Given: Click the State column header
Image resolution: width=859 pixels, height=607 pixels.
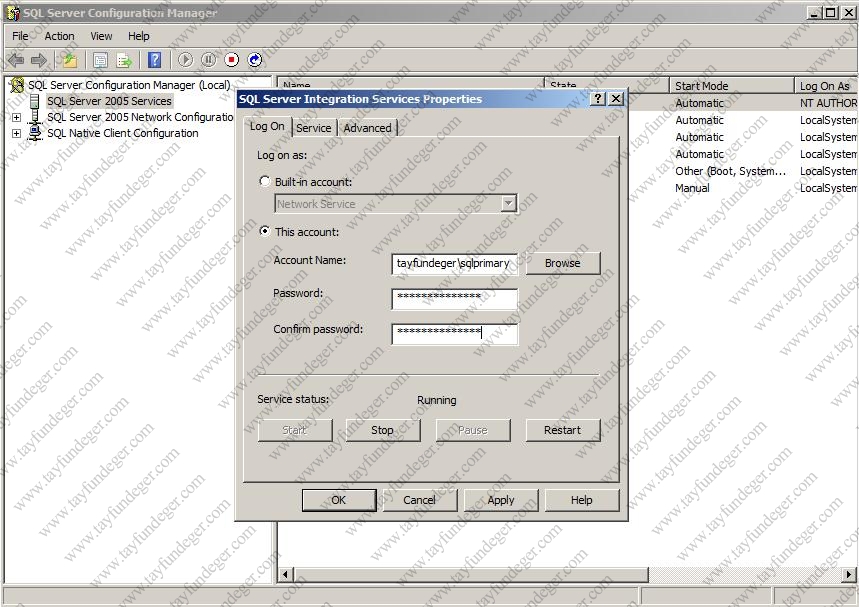Looking at the screenshot, I should 607,85.
